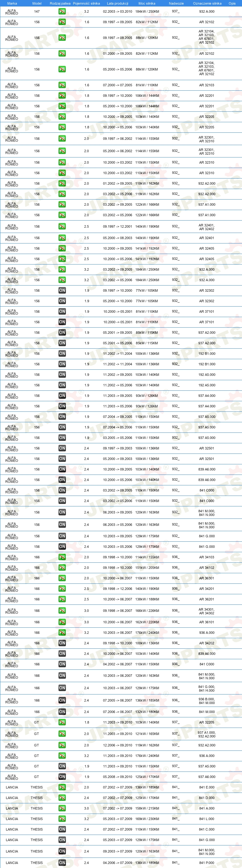Click the PB icon in the 156 1.6 07.2000 -> 07.2005 row
This screenshot has height=868, width=242.
[x=62, y=85]
